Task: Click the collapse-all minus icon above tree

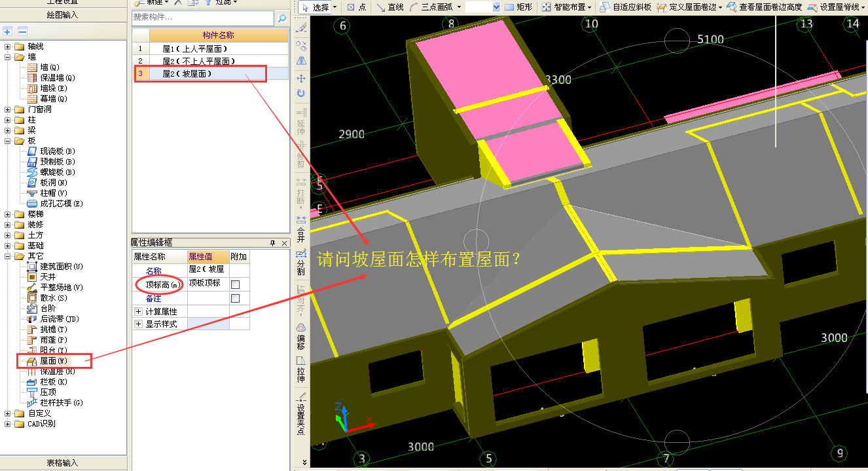Action: tap(22, 31)
